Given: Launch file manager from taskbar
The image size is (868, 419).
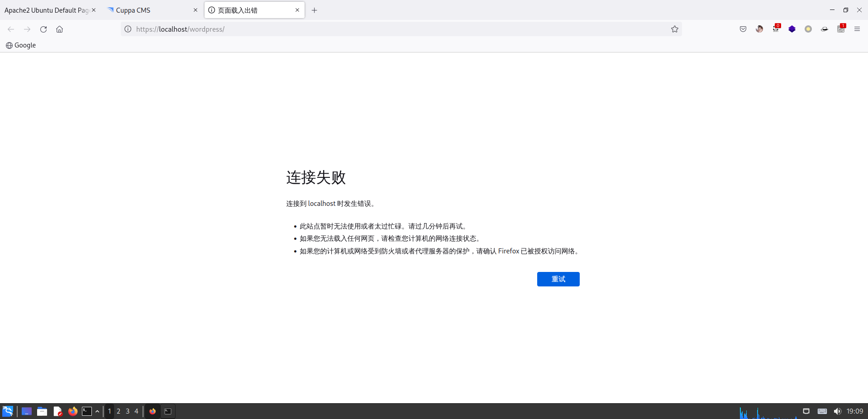Looking at the screenshot, I should pos(42,411).
